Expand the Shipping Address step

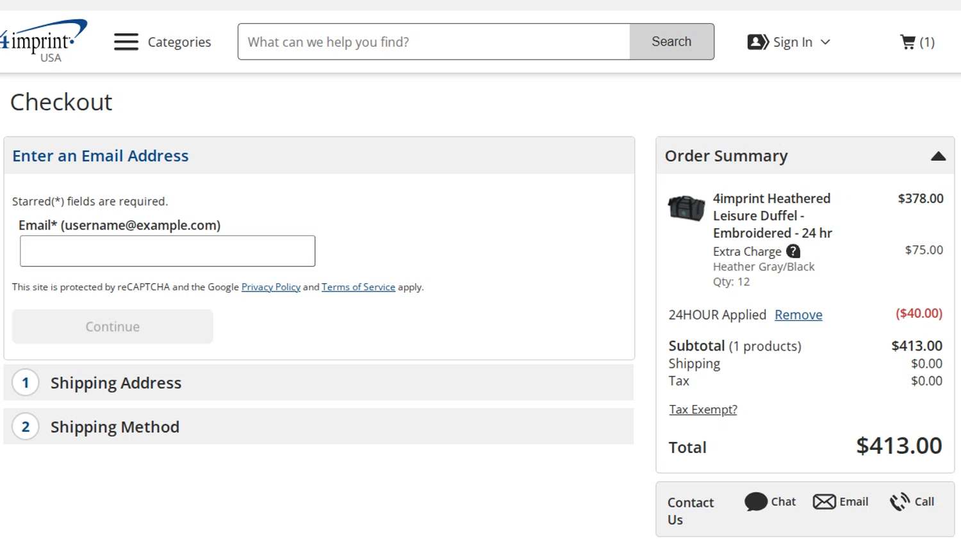[x=116, y=383]
